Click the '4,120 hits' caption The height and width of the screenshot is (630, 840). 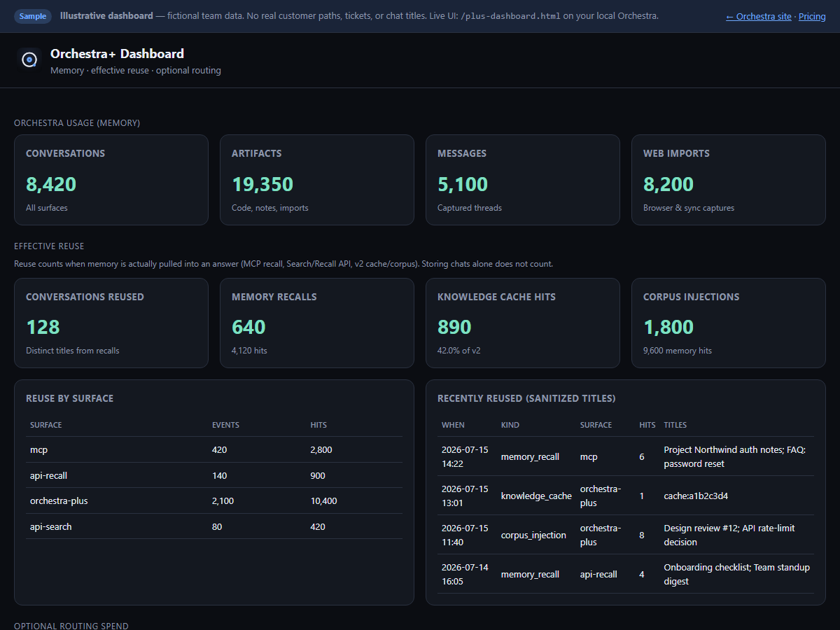(249, 350)
